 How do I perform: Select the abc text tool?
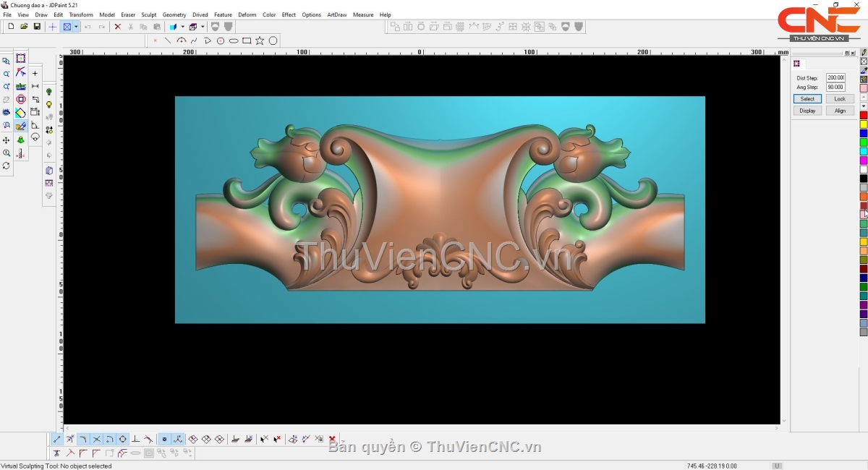20,86
